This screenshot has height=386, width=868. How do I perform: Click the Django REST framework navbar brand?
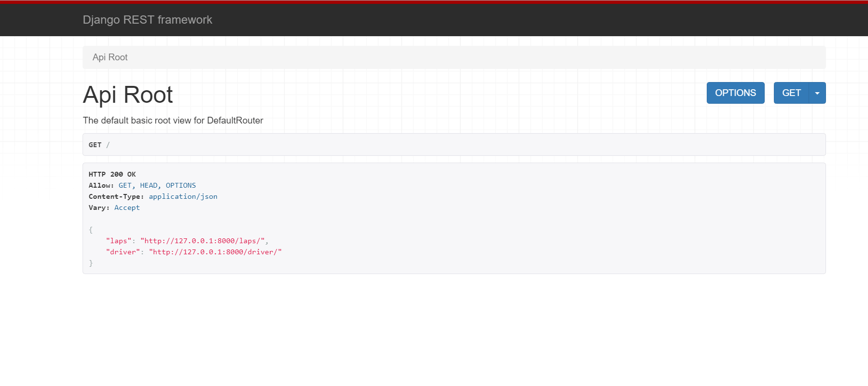pyautogui.click(x=147, y=20)
